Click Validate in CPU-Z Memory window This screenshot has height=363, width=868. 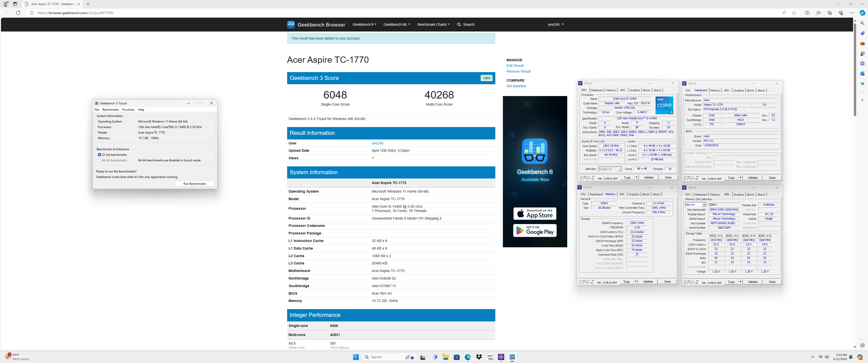(x=648, y=282)
